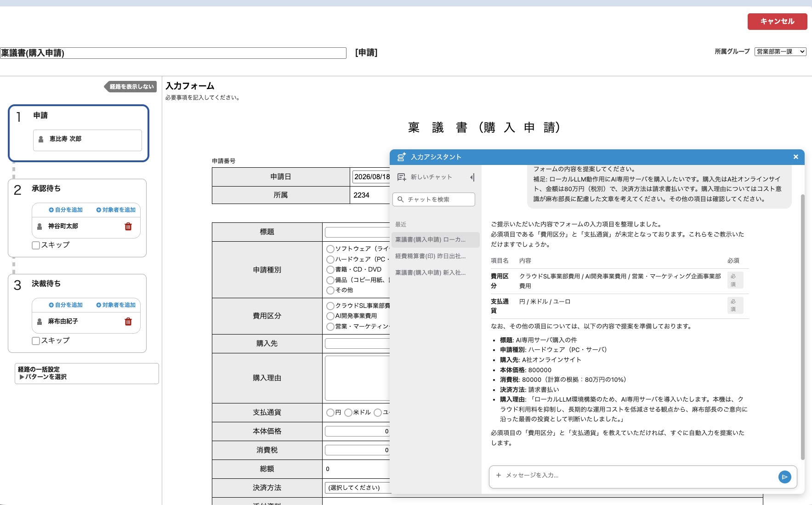Click 対象者を追加 in 承認待ち step
The width and height of the screenshot is (812, 505).
tap(116, 210)
